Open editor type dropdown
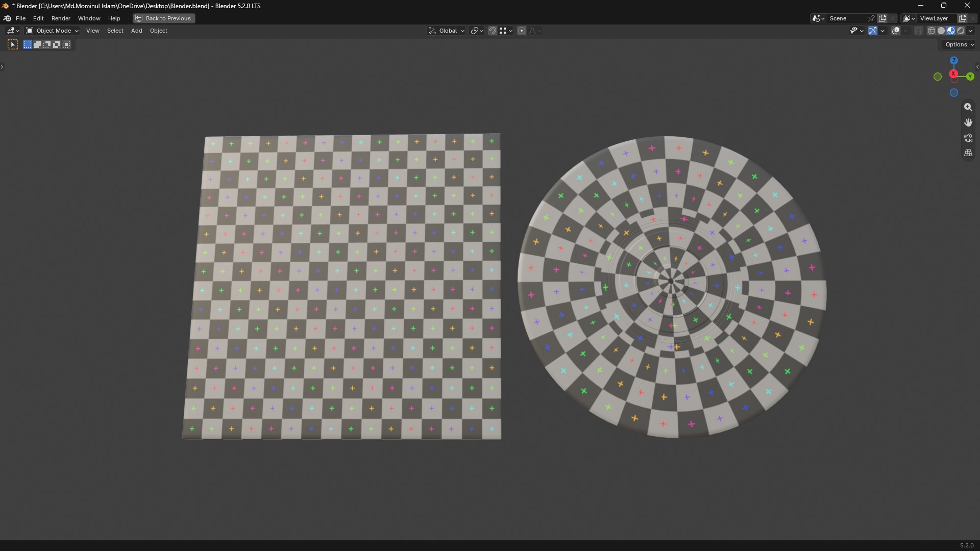980x551 pixels. 13,31
